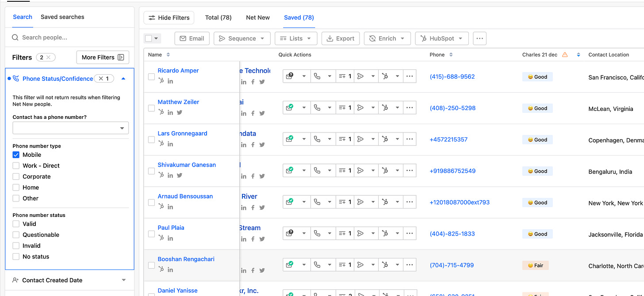Click phone call icon in Ricardo Amper row
Screen dimensions: 644x296
[x=317, y=76]
